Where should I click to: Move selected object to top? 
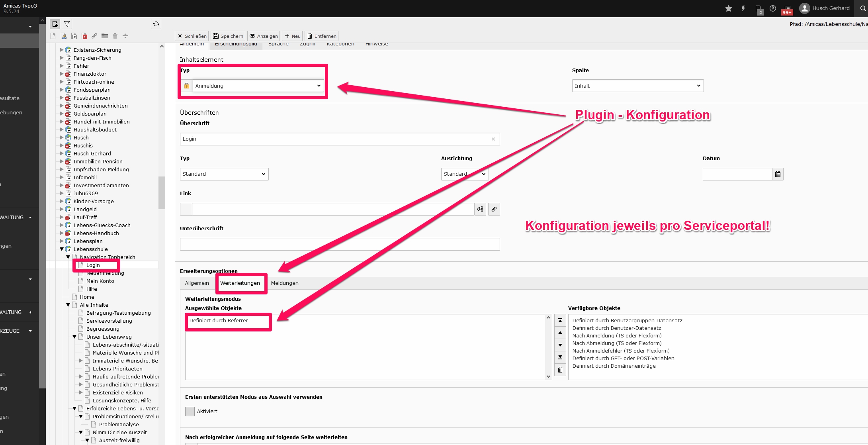click(x=560, y=320)
